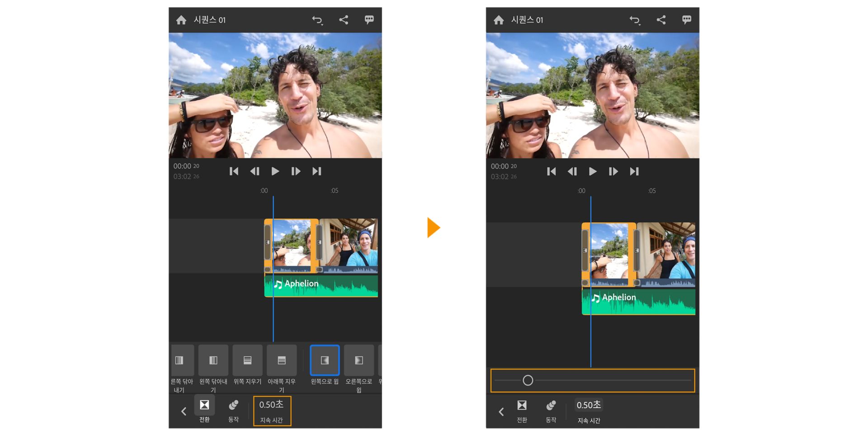Play the sequence on the left screen

(275, 171)
